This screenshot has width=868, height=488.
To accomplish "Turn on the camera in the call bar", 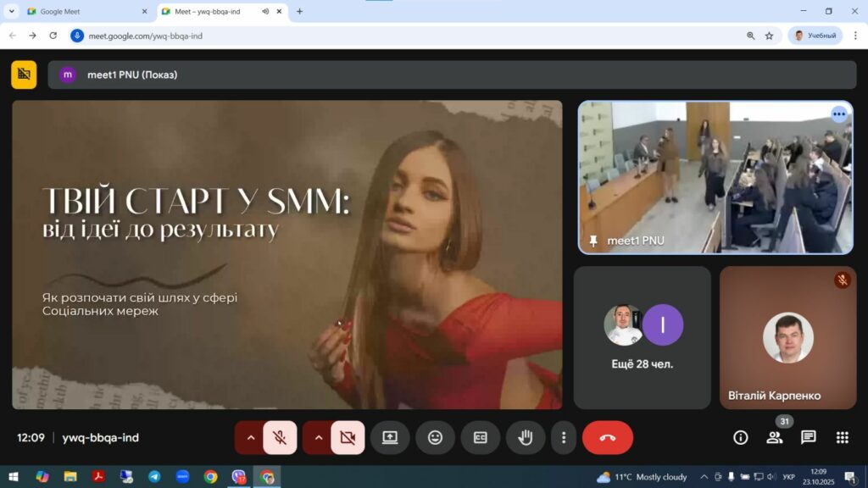I will pos(348,437).
